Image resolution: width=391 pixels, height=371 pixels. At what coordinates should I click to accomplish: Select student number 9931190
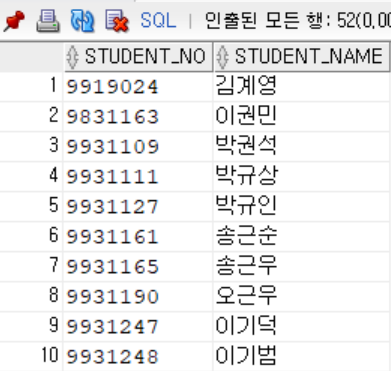(112, 297)
